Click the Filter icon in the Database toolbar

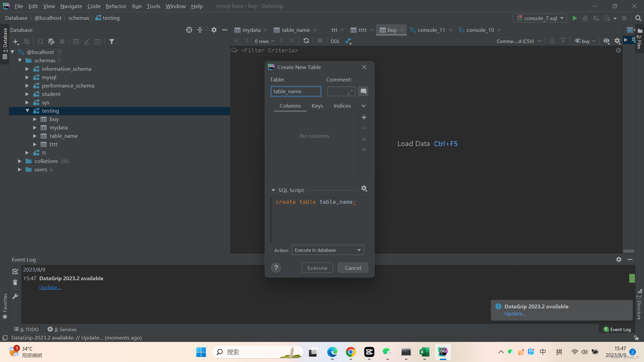pyautogui.click(x=112, y=42)
